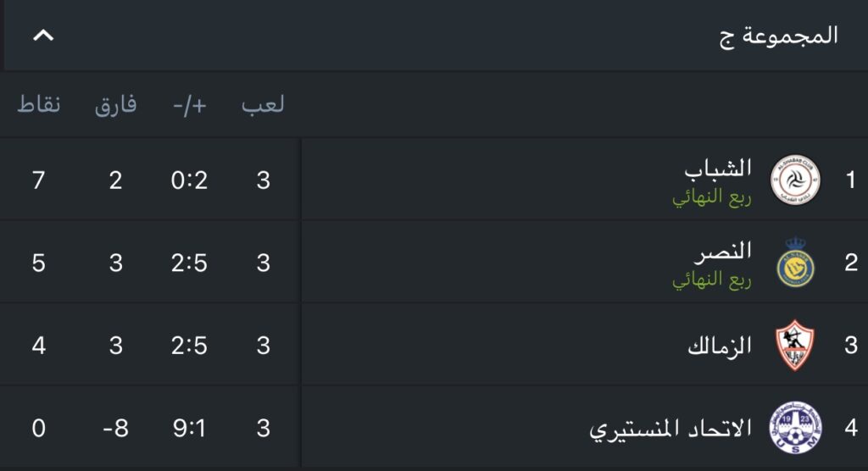
Task: Select the الزمالك team name
Action: (720, 346)
